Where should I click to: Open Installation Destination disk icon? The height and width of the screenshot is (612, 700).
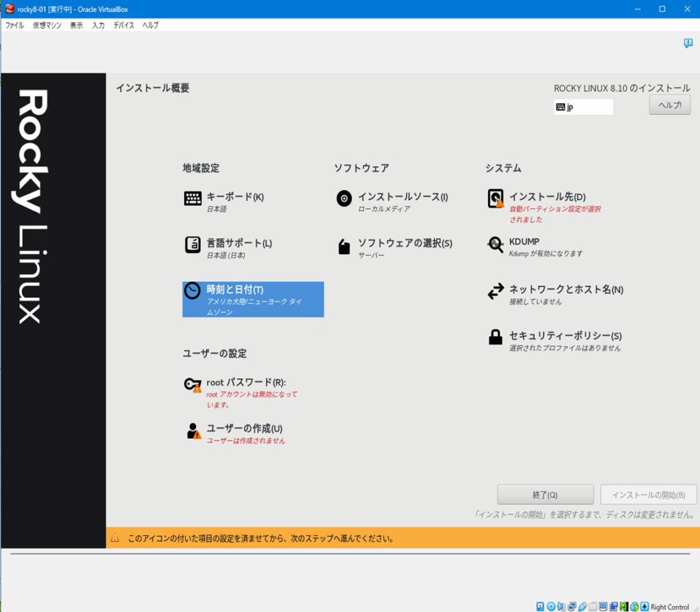point(496,198)
